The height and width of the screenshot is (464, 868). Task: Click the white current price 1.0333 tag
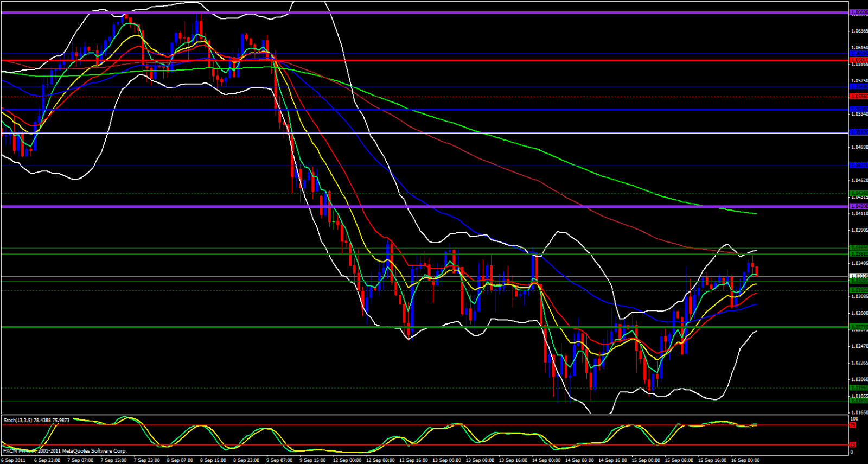pyautogui.click(x=858, y=276)
